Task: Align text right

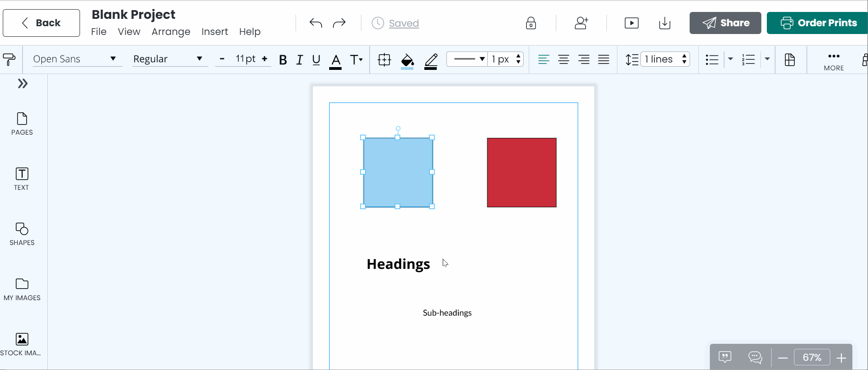Action: [584, 60]
